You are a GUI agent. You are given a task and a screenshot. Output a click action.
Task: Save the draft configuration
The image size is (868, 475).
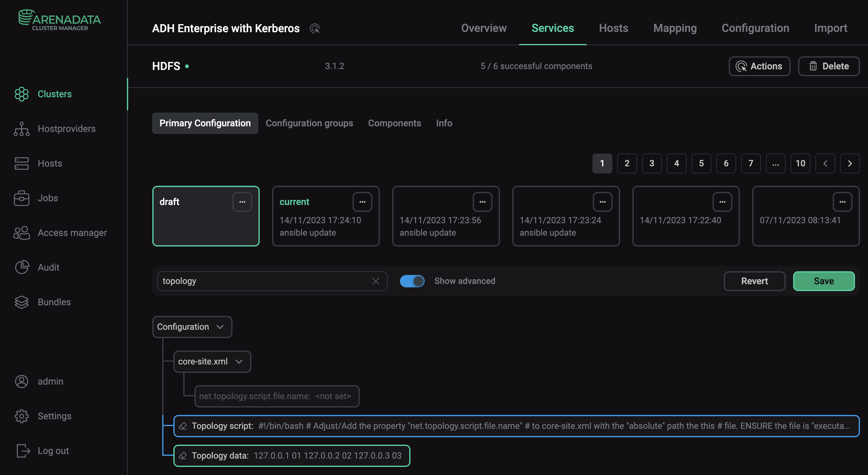click(824, 281)
